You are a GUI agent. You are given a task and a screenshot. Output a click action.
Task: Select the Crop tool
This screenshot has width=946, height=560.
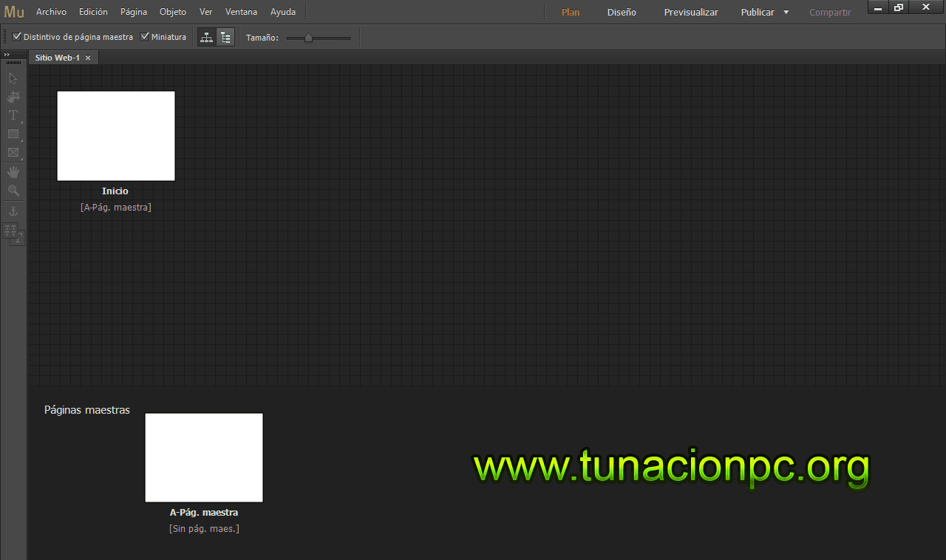[x=13, y=97]
